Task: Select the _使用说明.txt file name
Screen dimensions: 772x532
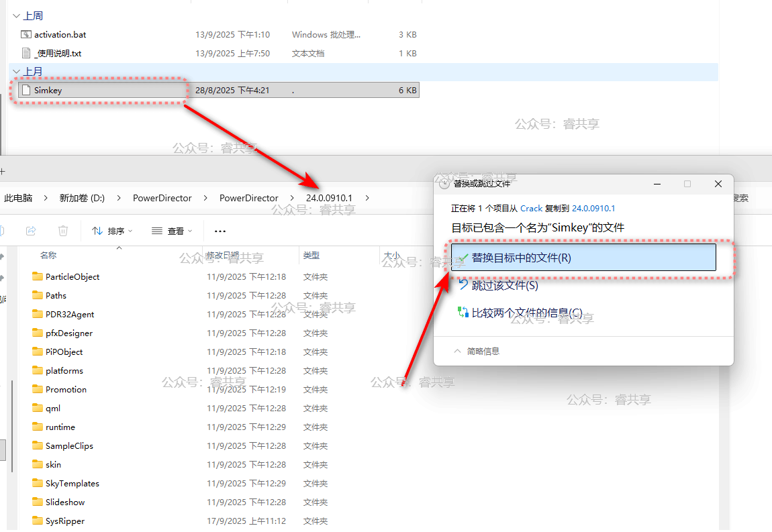Action: 58,53
